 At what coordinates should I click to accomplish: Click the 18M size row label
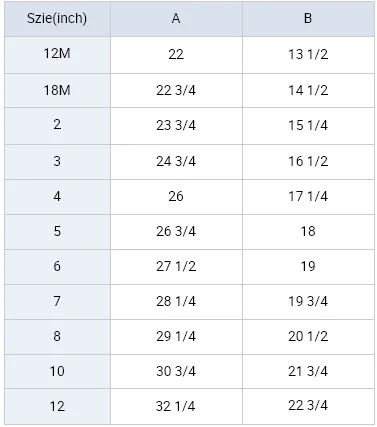[57, 90]
